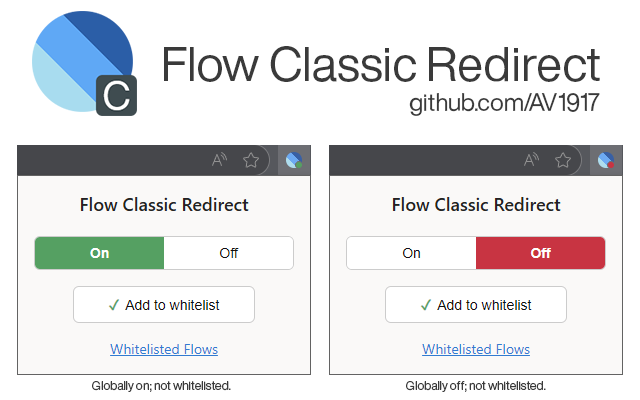Click the favorites star in right panel
Viewport: 640px width, 400px height.
point(563,160)
